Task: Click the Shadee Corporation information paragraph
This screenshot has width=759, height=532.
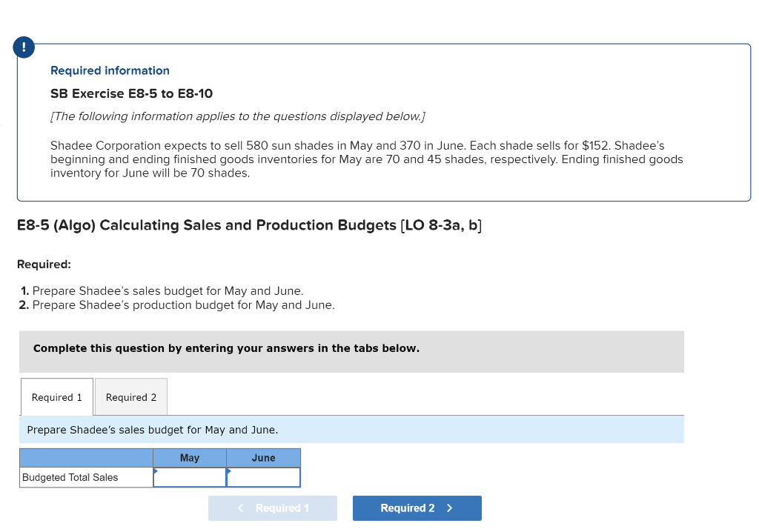Action: click(x=366, y=159)
